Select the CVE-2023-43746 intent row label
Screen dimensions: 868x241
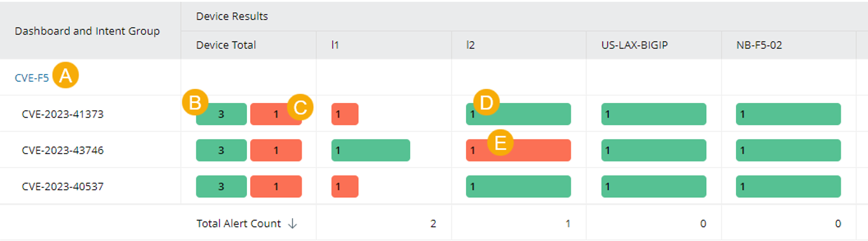[x=62, y=151]
